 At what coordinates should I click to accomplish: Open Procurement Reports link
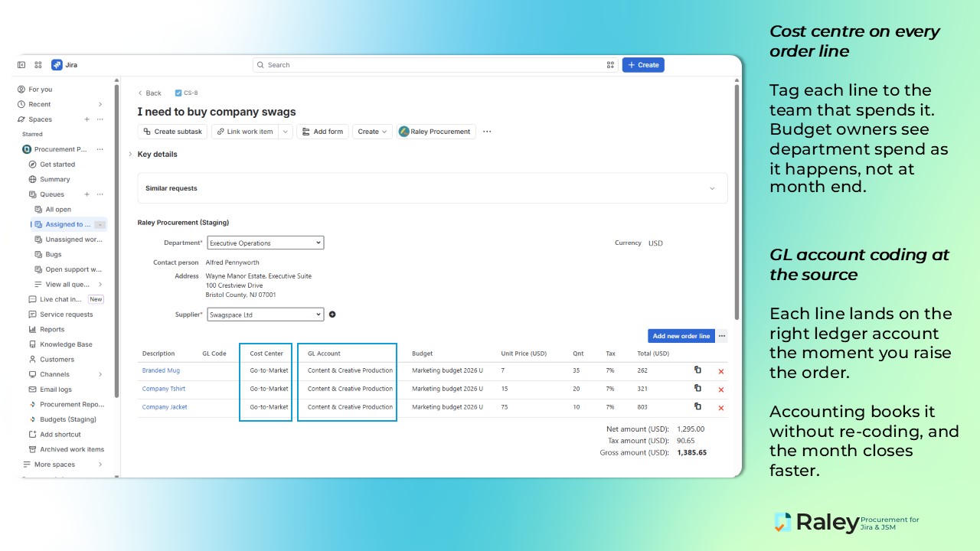(x=71, y=404)
